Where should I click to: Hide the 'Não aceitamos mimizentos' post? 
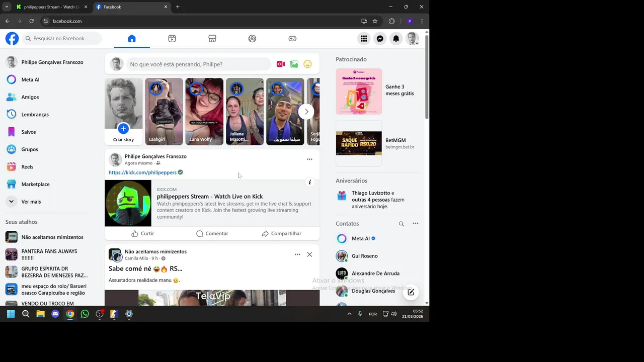[x=309, y=254]
